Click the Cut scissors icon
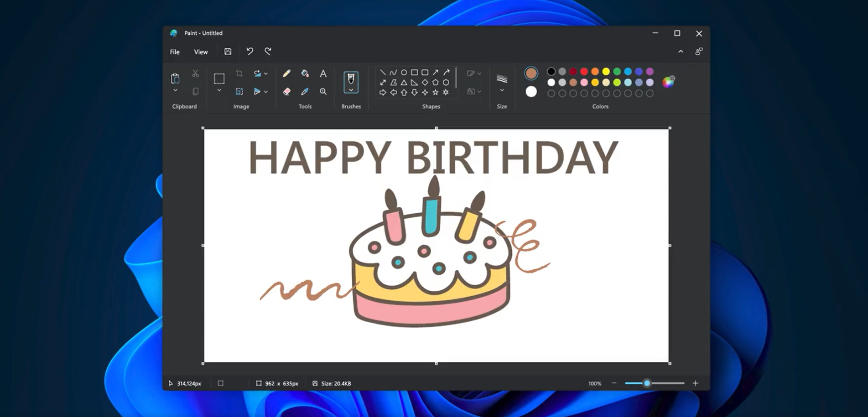The width and height of the screenshot is (868, 417). (x=195, y=73)
